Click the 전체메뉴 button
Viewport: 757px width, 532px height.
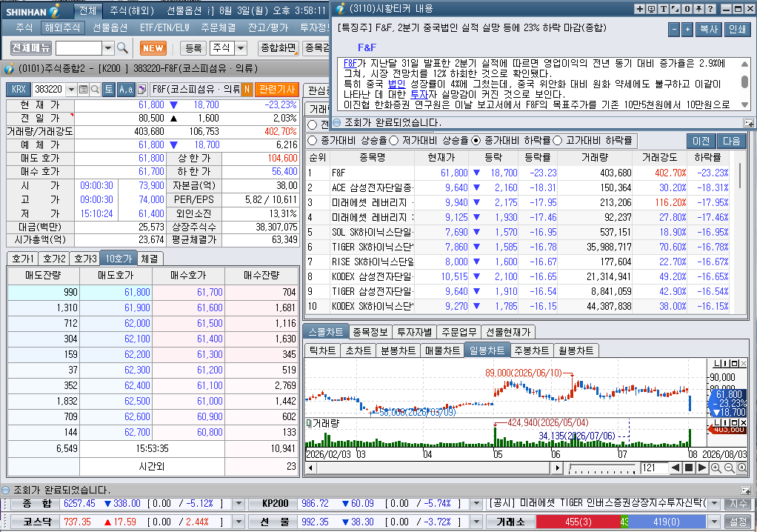[31, 48]
